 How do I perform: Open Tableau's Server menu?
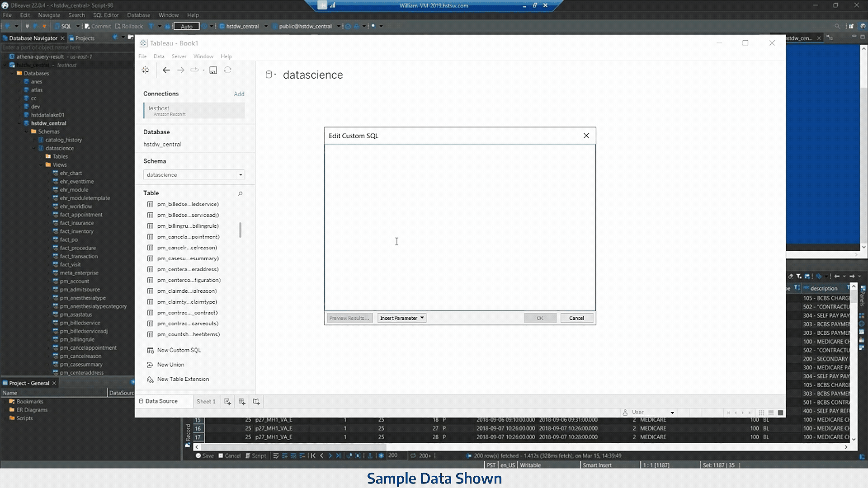click(x=179, y=56)
